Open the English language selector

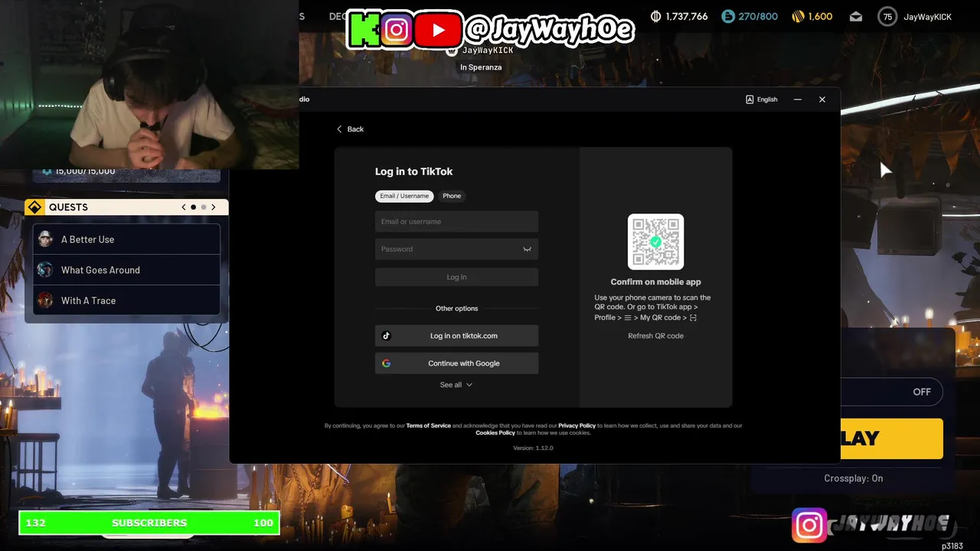coord(761,99)
